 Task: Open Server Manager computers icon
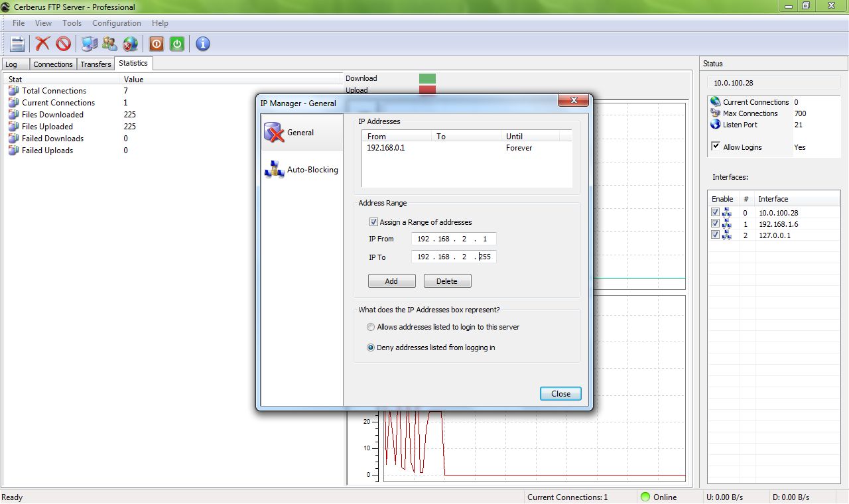[x=90, y=44]
